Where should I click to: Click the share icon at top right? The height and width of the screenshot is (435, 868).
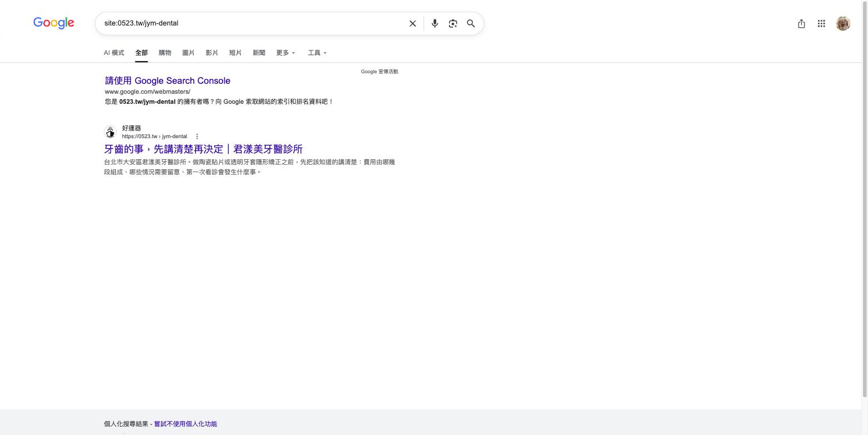coord(801,23)
